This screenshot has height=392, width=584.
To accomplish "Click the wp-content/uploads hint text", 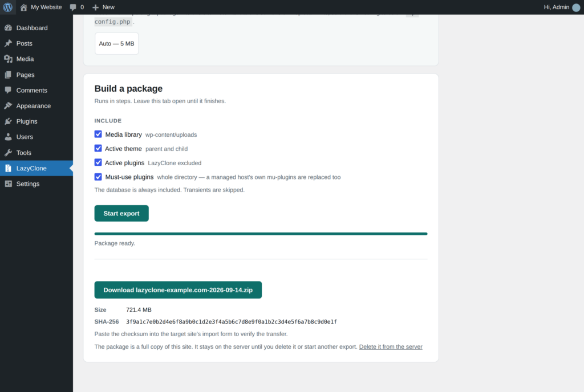I will coord(171,134).
